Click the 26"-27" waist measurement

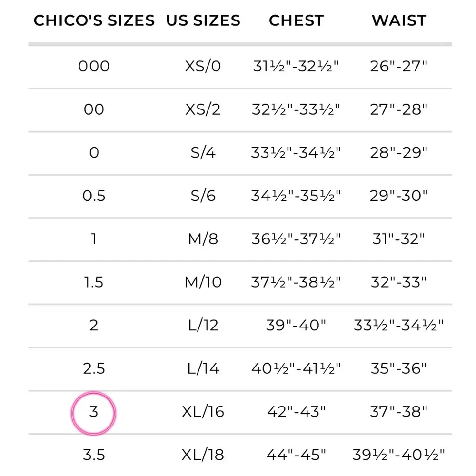click(x=399, y=66)
